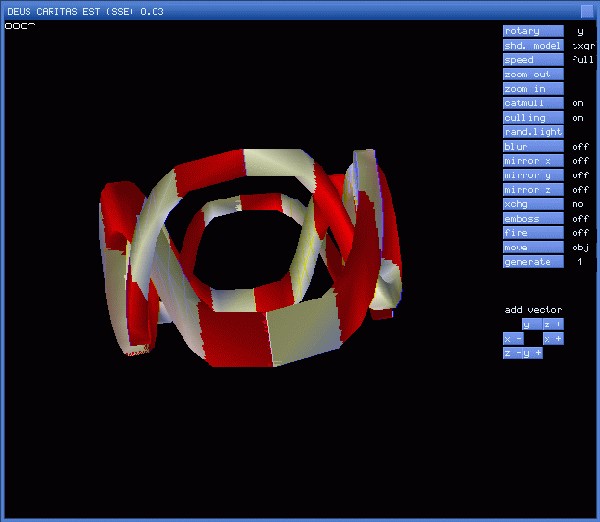Turn on mirror x
The image size is (600, 522).
coord(533,161)
